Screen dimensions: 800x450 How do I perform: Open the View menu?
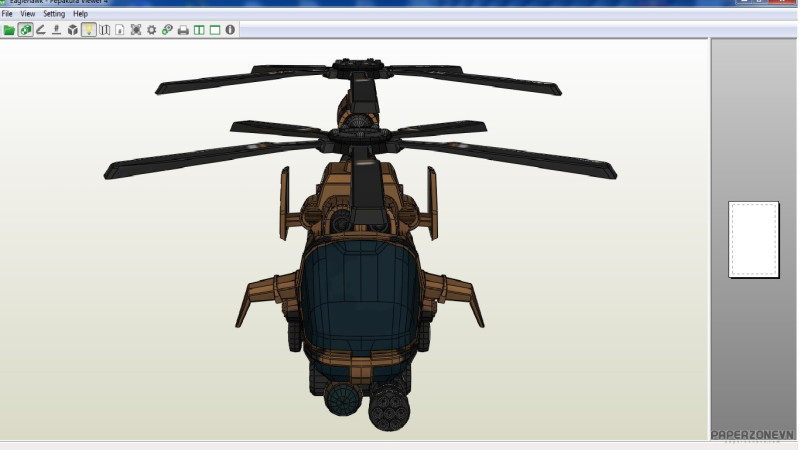[28, 14]
